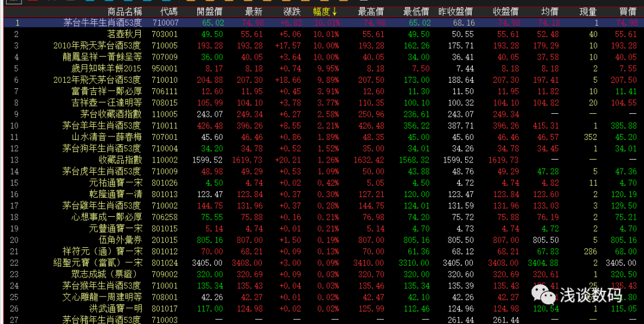Sort by 涨跌 column header
This screenshot has height=324, width=644.
(x=292, y=11)
